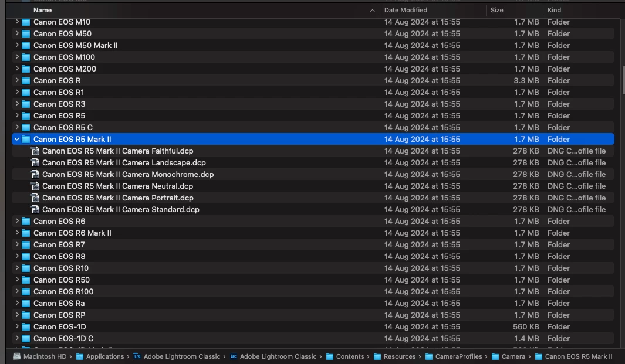This screenshot has width=625, height=364.
Task: Click the Canon EOS M100 folder icon
Action: coord(26,57)
